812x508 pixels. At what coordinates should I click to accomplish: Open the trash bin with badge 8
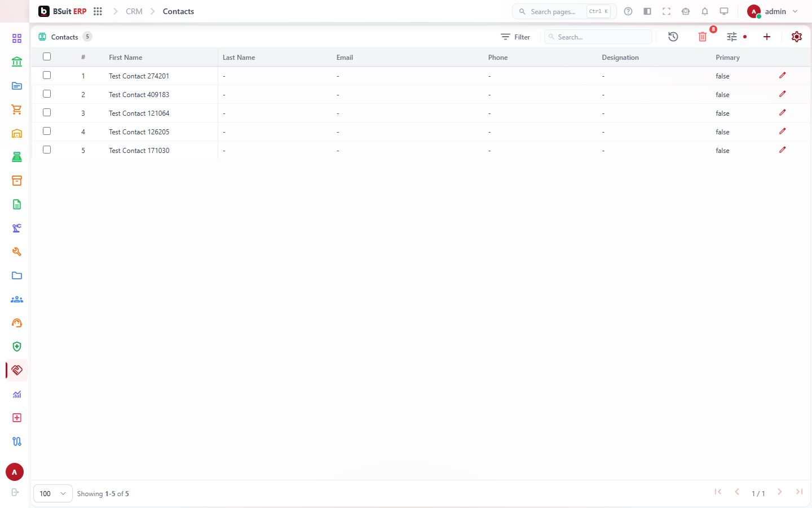[x=703, y=37]
